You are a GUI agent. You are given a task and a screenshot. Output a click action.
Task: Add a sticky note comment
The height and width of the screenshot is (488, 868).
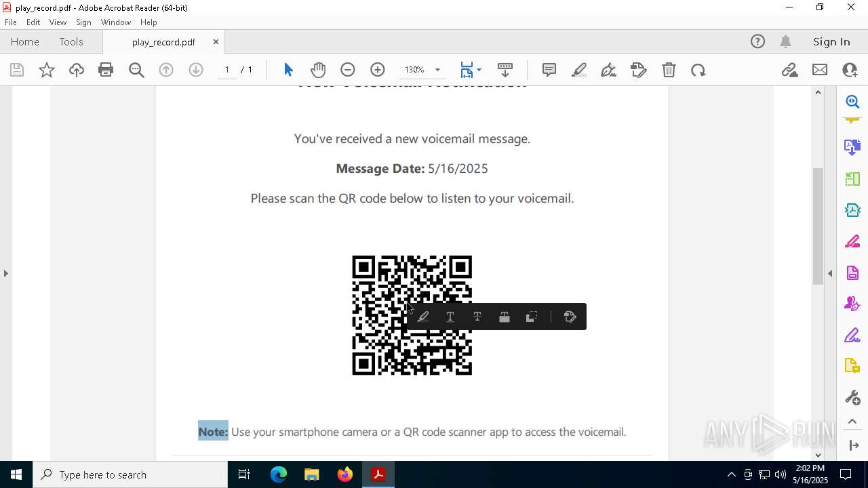[549, 70]
